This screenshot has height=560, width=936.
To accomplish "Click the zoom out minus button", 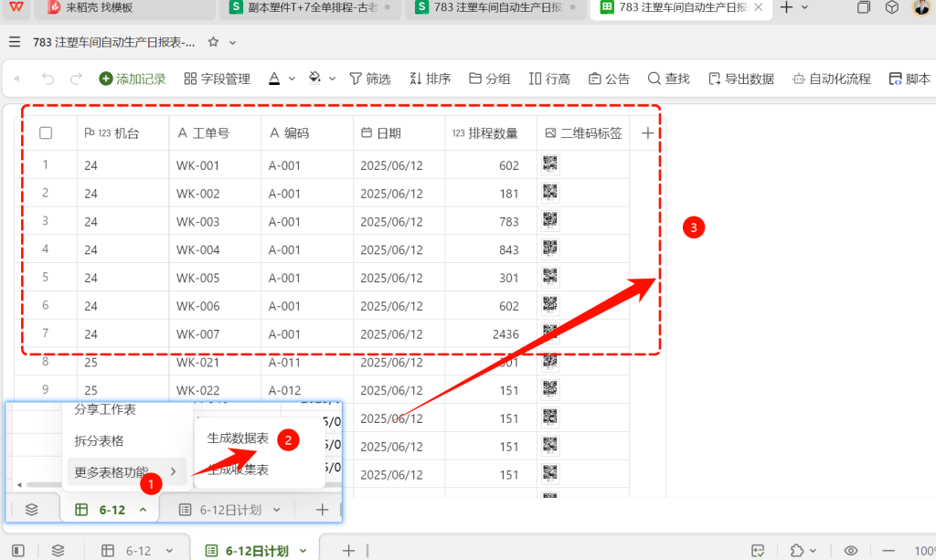I will (888, 551).
